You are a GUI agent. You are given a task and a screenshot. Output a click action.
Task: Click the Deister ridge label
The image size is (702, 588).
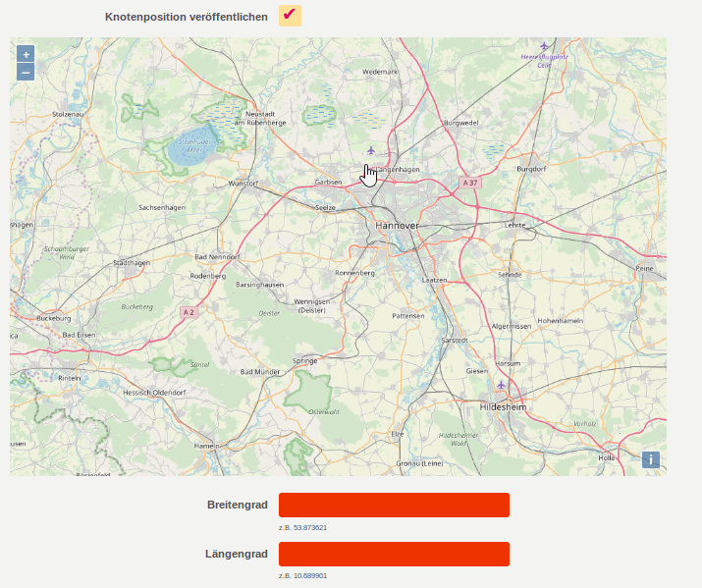(269, 313)
